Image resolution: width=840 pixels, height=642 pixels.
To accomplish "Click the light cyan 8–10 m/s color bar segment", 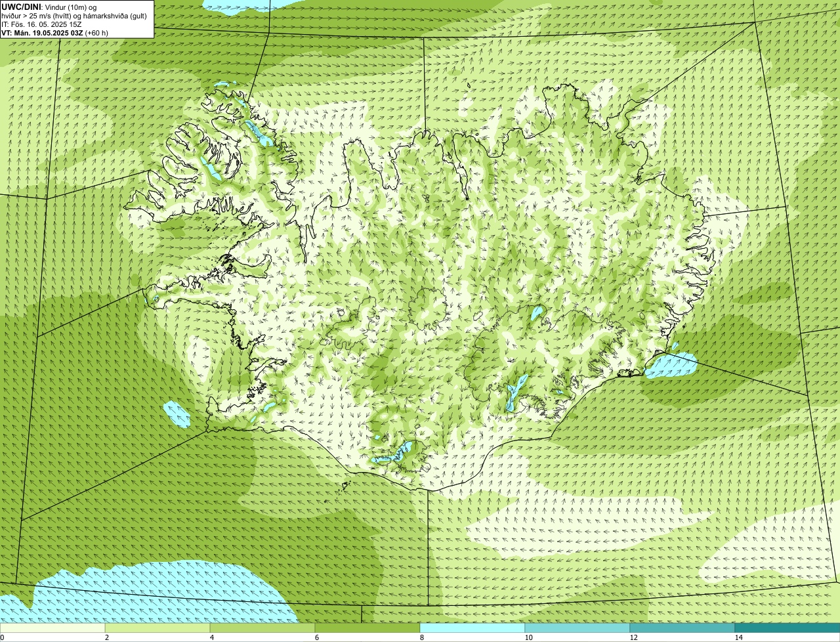I will (x=472, y=628).
